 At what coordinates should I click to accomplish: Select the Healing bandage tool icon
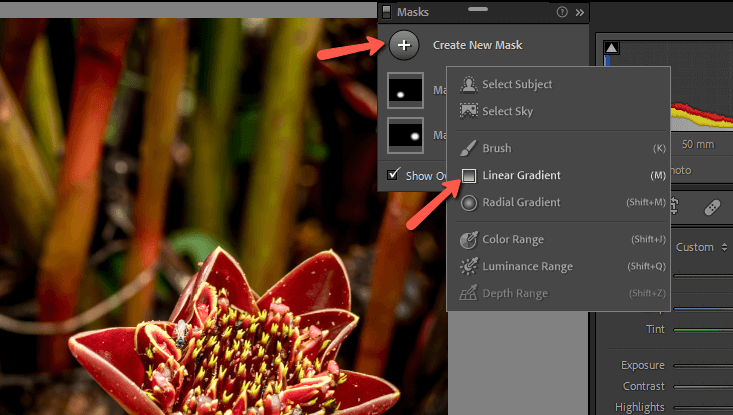pyautogui.click(x=712, y=208)
